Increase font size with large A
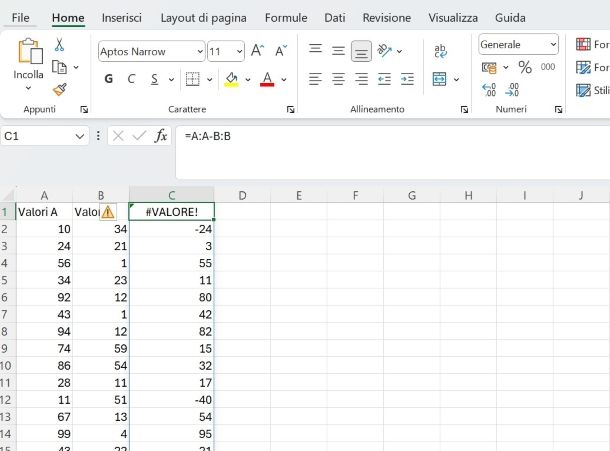 click(x=257, y=51)
